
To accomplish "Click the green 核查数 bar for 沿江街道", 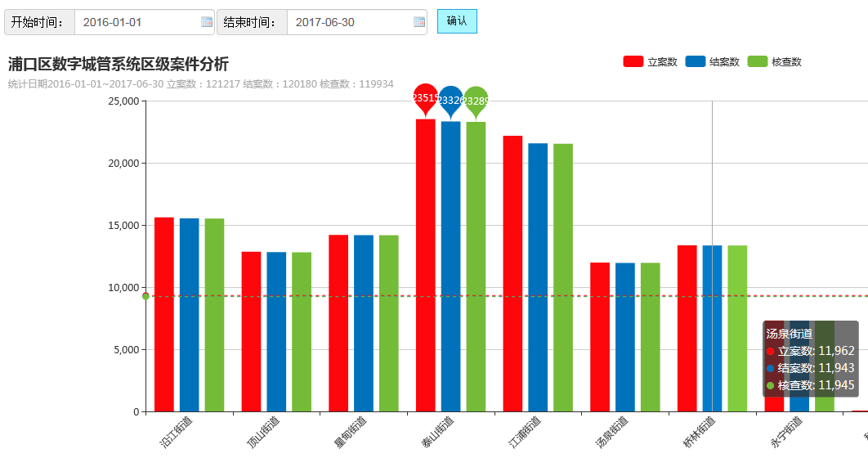I will 214,315.
